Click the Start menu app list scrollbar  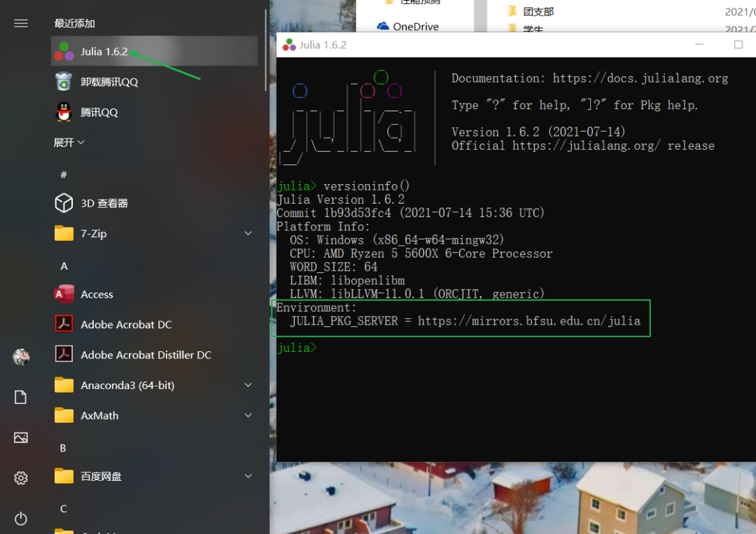click(266, 50)
